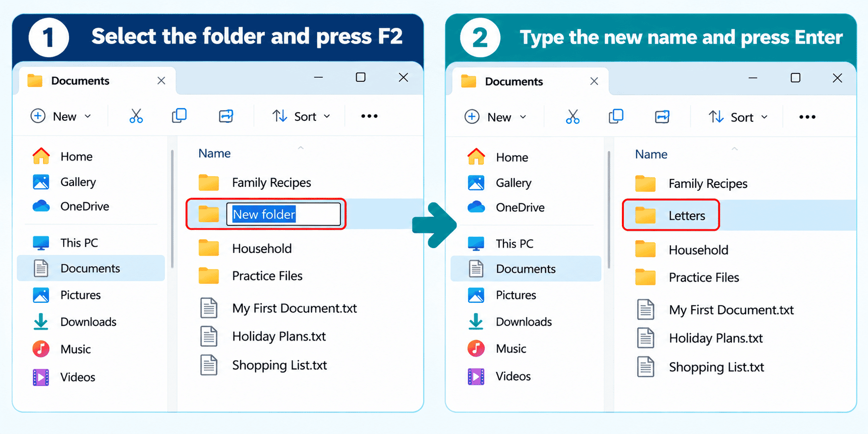The width and height of the screenshot is (868, 434).
Task: Select Household folder in left window
Action: 245,249
